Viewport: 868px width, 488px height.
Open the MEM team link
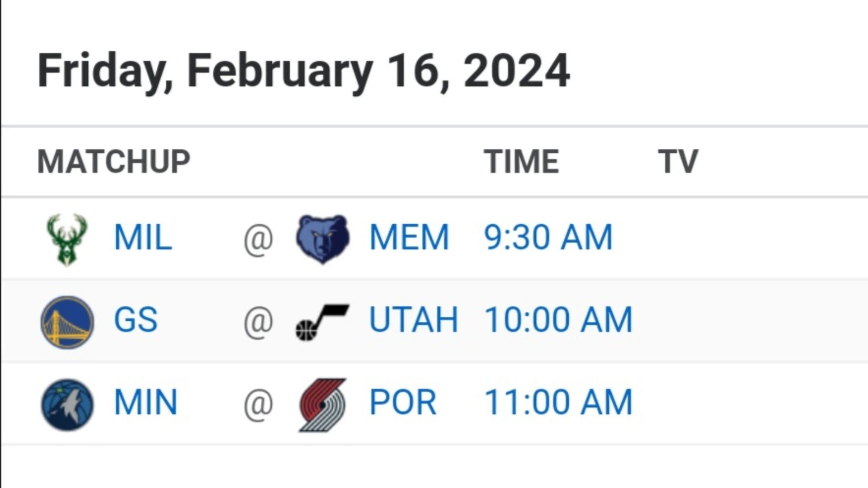click(409, 237)
